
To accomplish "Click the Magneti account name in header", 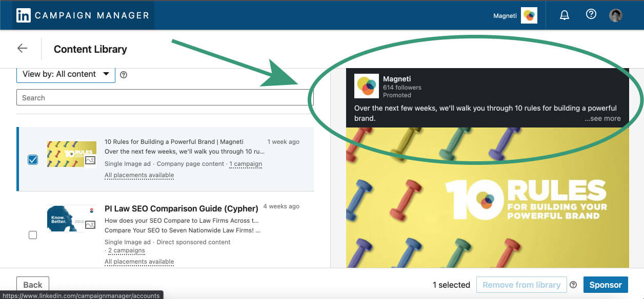I will click(505, 15).
